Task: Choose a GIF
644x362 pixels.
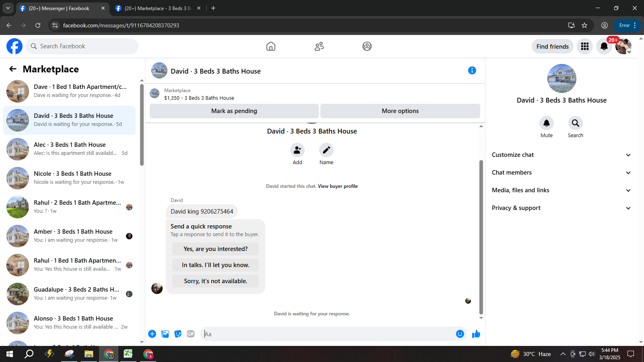Action: pos(191,334)
